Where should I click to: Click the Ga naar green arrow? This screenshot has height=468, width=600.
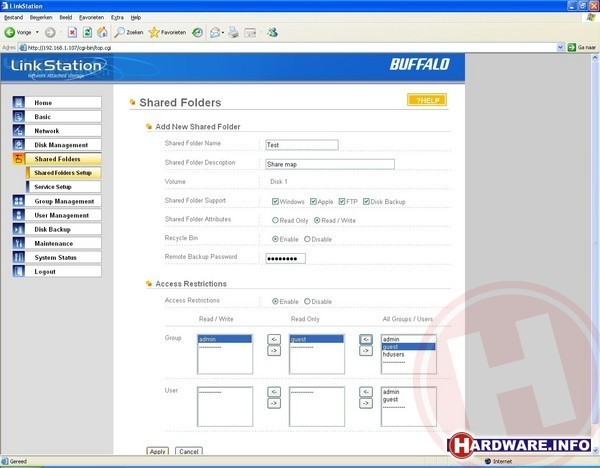pos(572,47)
